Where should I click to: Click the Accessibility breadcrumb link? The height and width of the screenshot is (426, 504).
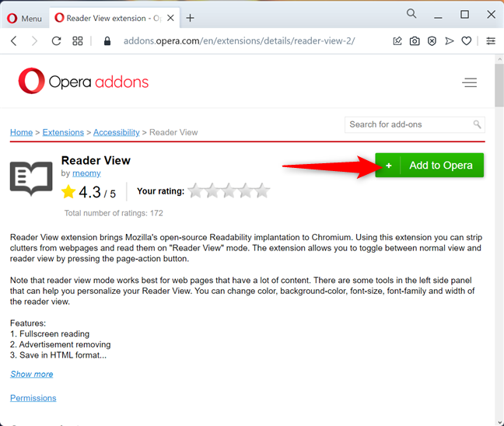click(x=117, y=132)
